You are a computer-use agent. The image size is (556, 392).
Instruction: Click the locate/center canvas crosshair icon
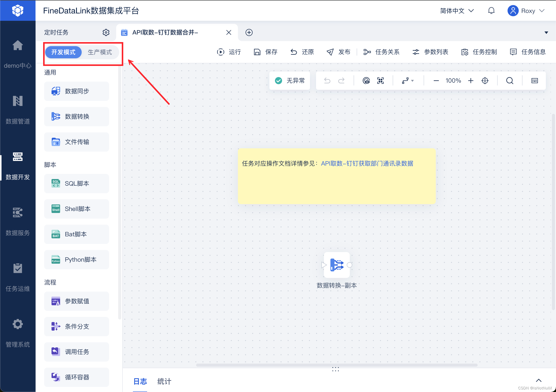(x=485, y=81)
